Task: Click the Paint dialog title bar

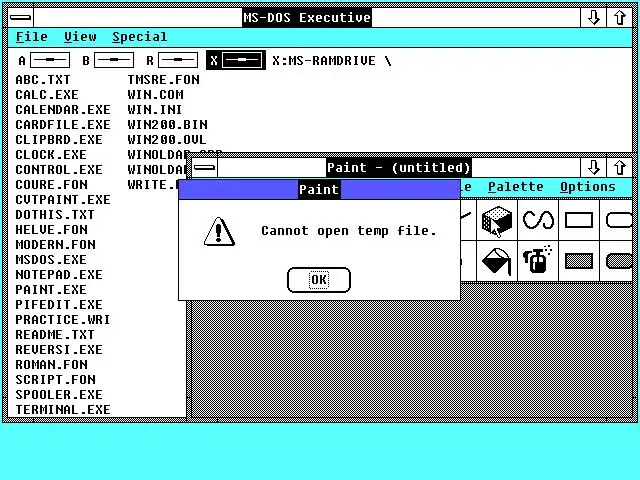Action: [x=319, y=190]
